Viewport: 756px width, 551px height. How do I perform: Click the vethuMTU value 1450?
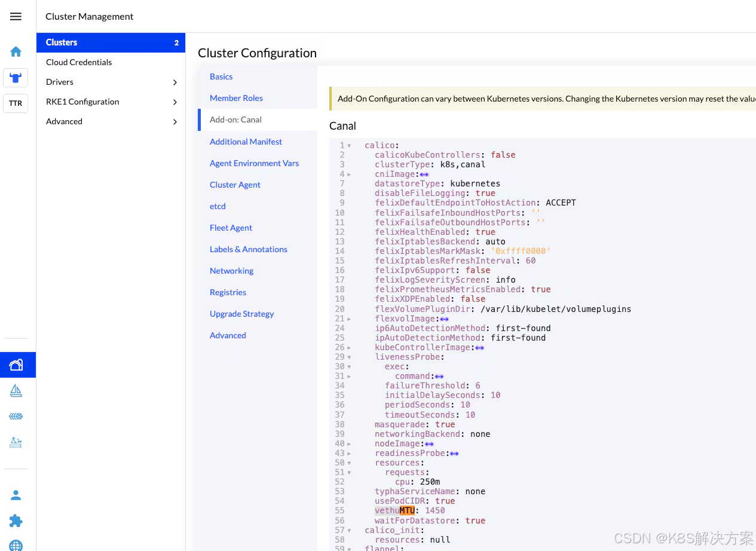[x=435, y=510]
